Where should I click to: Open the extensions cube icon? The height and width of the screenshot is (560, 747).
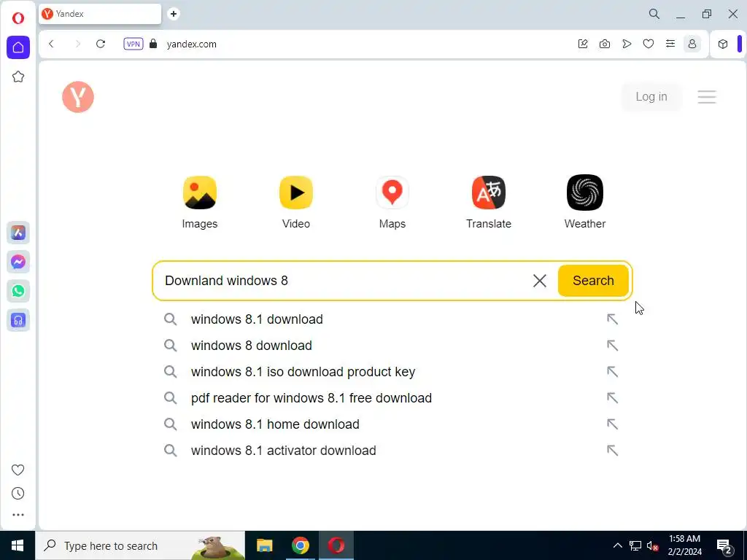tap(723, 44)
